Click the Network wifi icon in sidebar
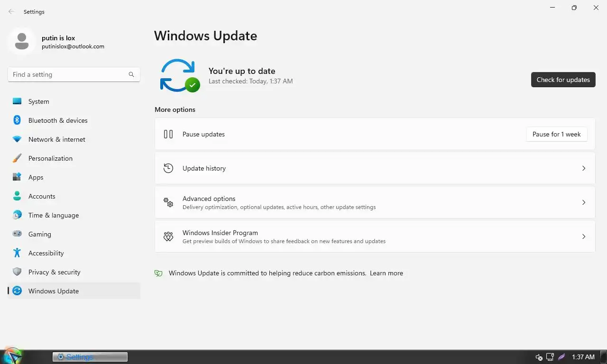 pos(17,139)
